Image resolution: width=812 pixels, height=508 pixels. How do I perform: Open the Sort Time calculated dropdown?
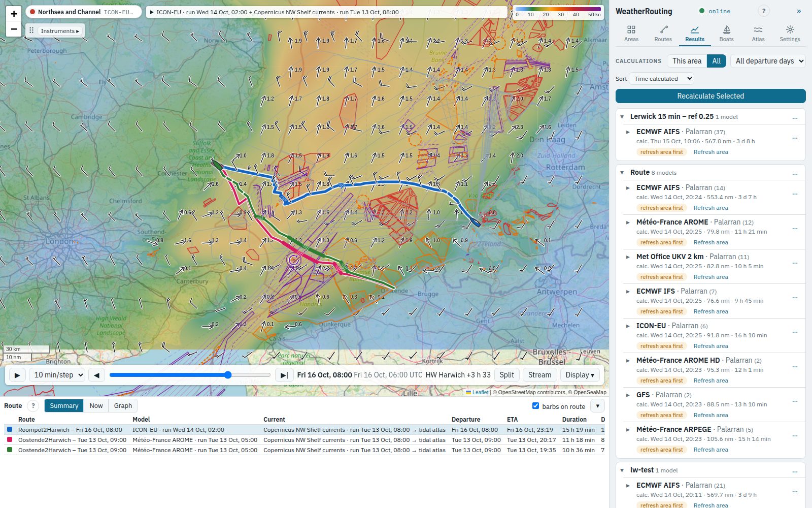coord(661,79)
